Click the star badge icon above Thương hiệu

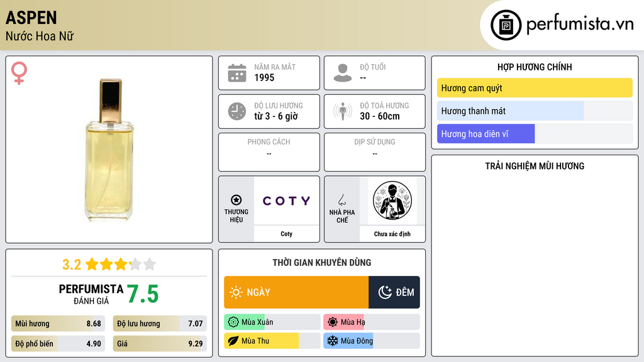236,200
